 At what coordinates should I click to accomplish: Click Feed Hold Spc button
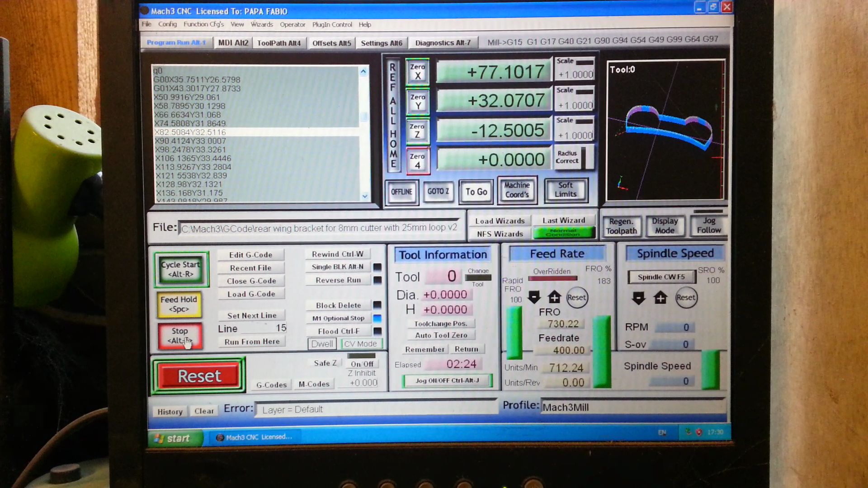[179, 304]
